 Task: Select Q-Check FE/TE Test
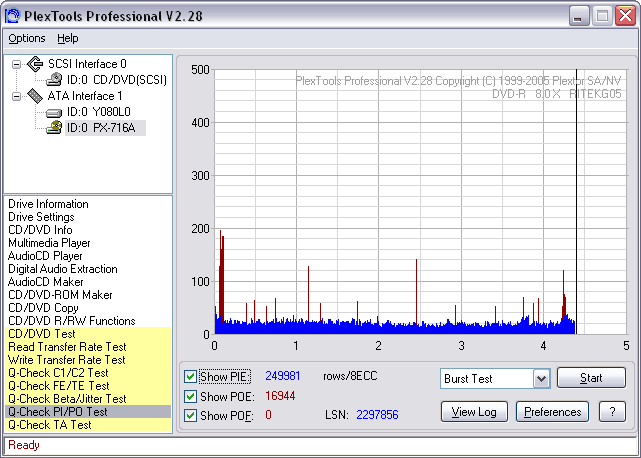tap(88, 386)
